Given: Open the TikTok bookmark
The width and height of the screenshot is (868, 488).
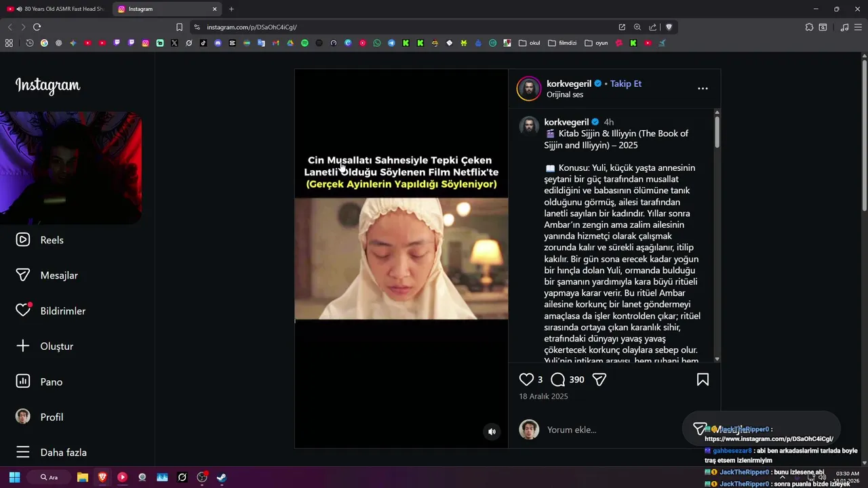Looking at the screenshot, I should [x=203, y=43].
